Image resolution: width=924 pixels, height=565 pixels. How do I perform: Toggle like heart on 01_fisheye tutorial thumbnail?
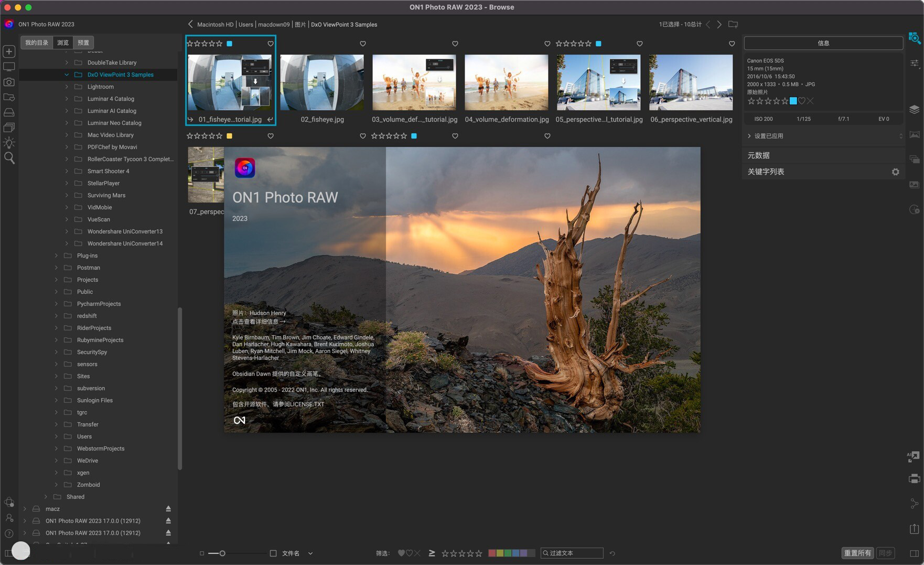(x=271, y=44)
